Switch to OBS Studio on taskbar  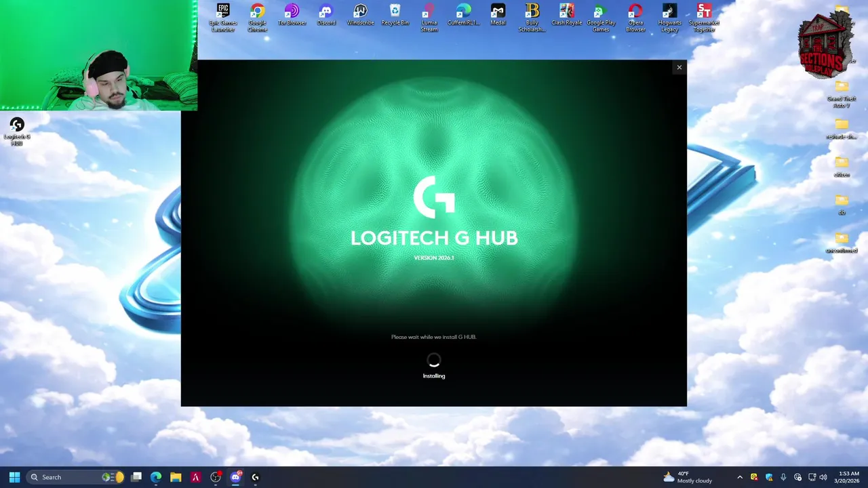point(216,477)
